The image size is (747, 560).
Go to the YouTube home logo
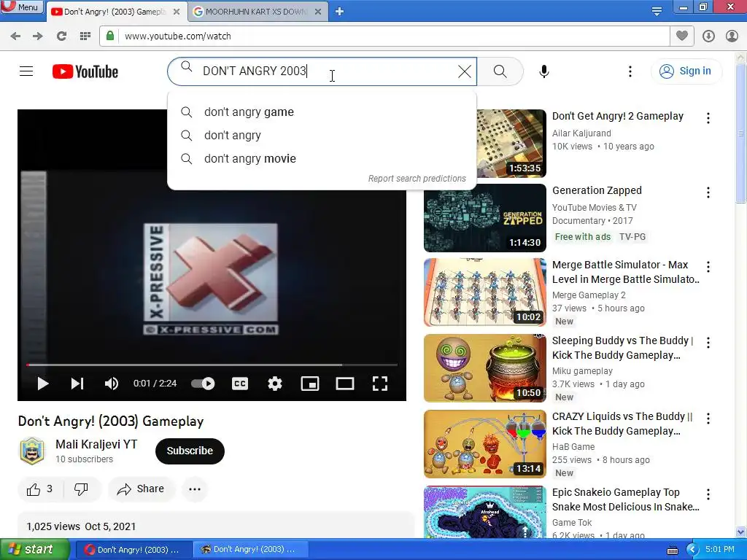coord(85,71)
